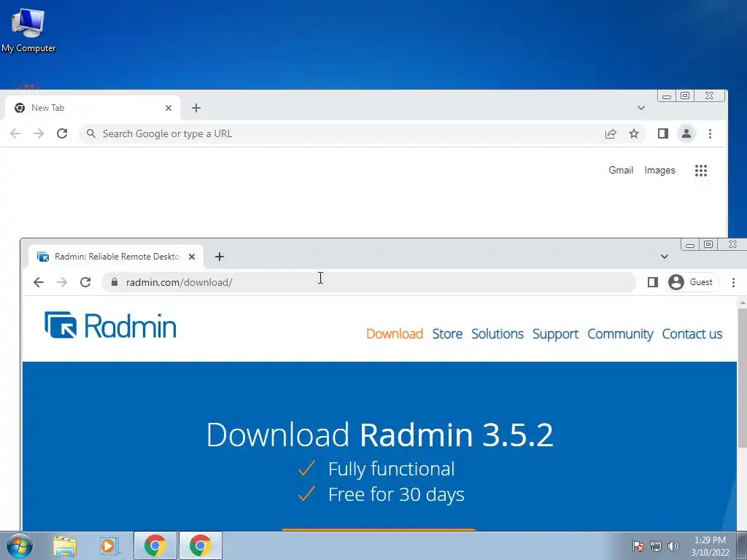Switch to the second Chrome taskbar button
This screenshot has width=747, height=560.
[x=201, y=545]
